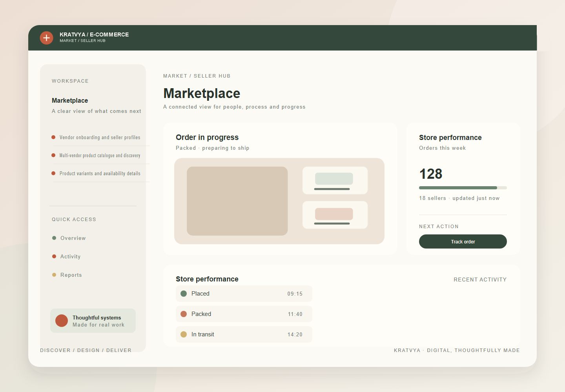The height and width of the screenshot is (392, 565).
Task: Click the QUICK ACCESS section label
Action: tap(74, 220)
